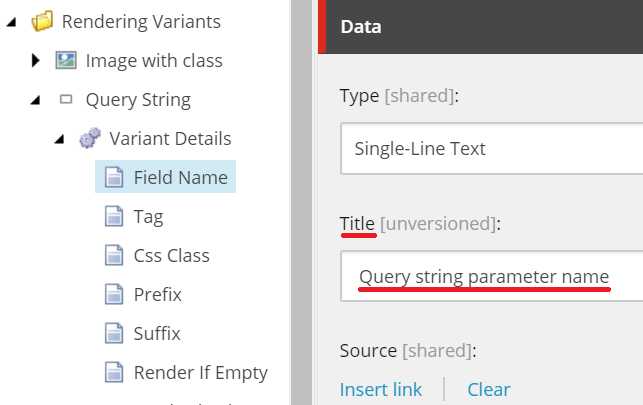Open the Type field showing Single-Line Text

coord(490,149)
